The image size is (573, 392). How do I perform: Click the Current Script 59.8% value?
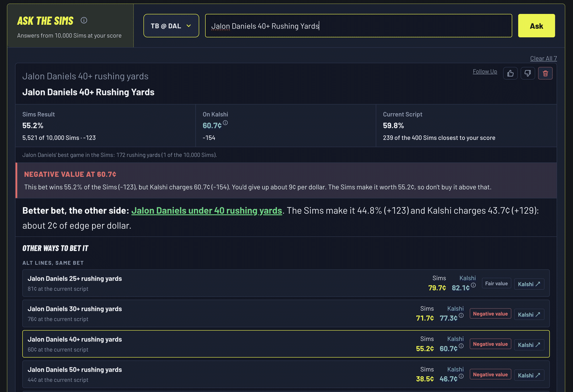click(x=393, y=126)
